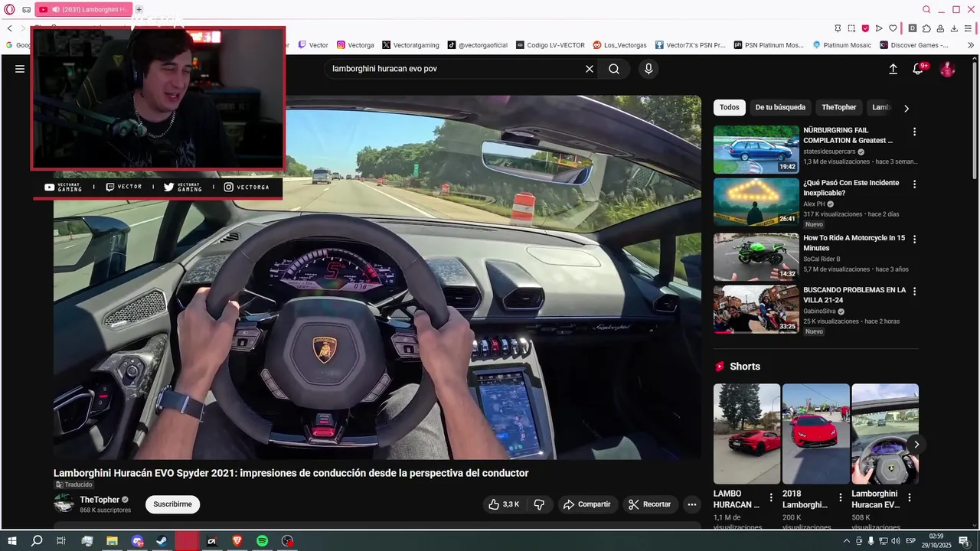This screenshot has width=980, height=551.
Task: Open the Alex PH incident video thumbnail
Action: coord(756,202)
